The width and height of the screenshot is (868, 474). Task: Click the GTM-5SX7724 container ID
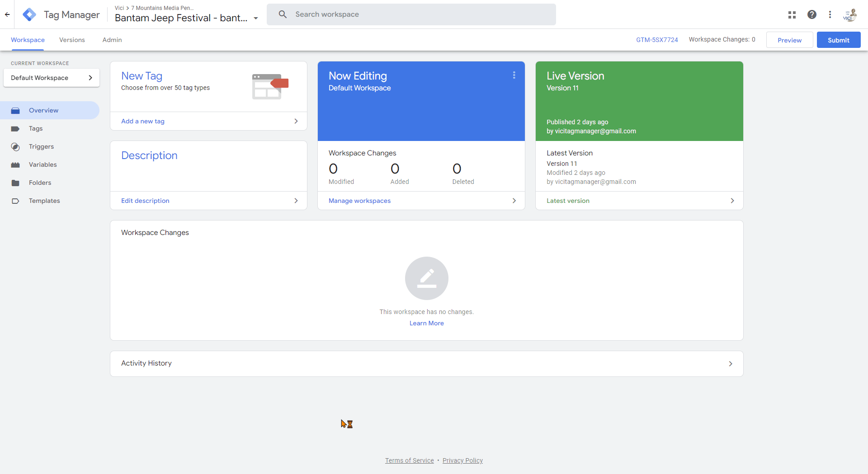(657, 40)
